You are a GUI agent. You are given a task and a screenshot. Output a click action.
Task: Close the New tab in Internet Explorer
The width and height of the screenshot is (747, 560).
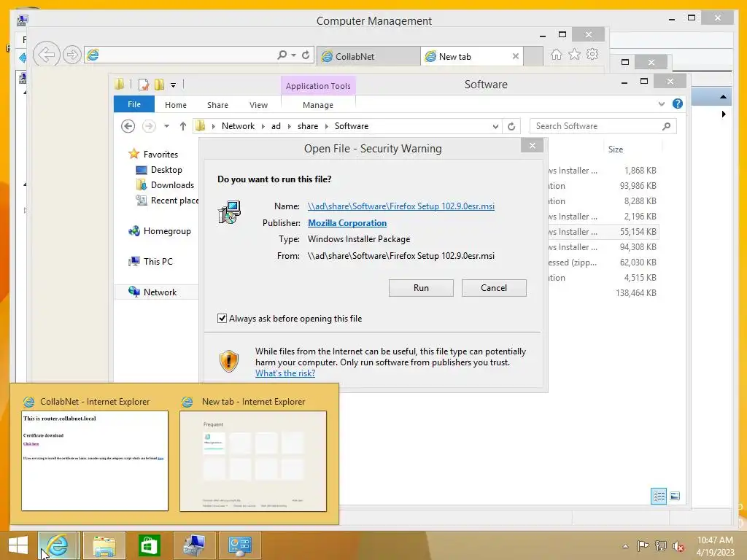tap(516, 56)
